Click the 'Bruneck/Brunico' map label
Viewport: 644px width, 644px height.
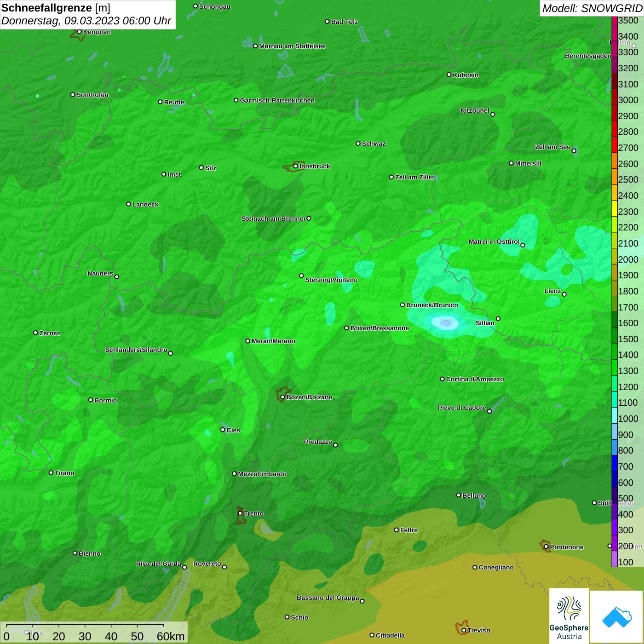432,305
